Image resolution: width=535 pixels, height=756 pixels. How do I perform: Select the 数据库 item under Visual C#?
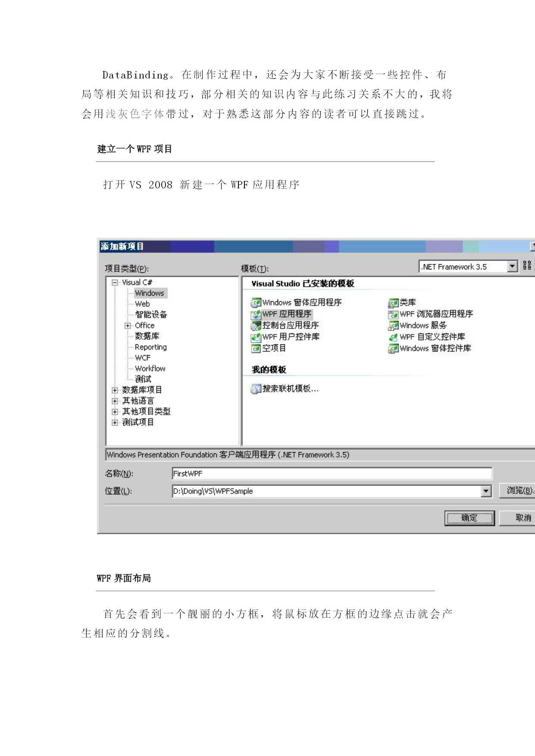(x=147, y=336)
